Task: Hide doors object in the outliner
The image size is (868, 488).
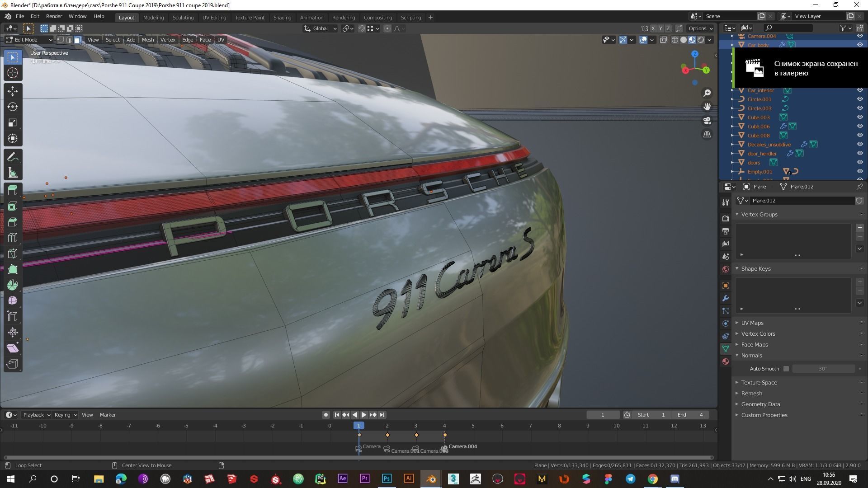Action: coord(860,162)
